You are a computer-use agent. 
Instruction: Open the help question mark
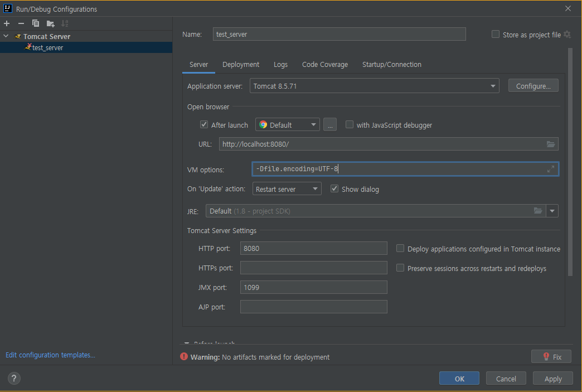pos(14,378)
